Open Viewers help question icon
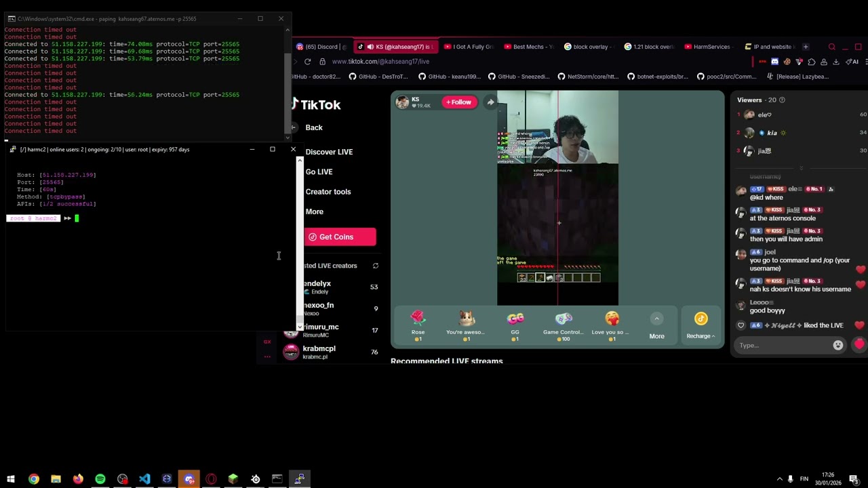Image resolution: width=868 pixels, height=488 pixels. coord(782,100)
